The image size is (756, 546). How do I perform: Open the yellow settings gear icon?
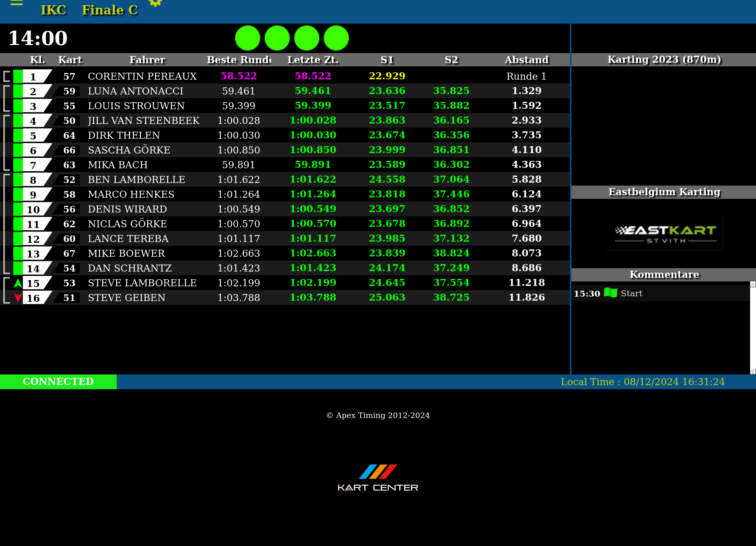click(155, 3)
